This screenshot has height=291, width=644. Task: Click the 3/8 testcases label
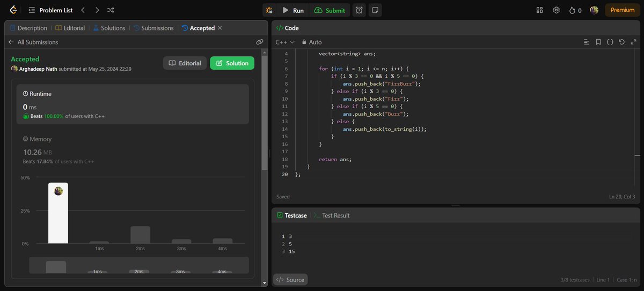(575, 279)
